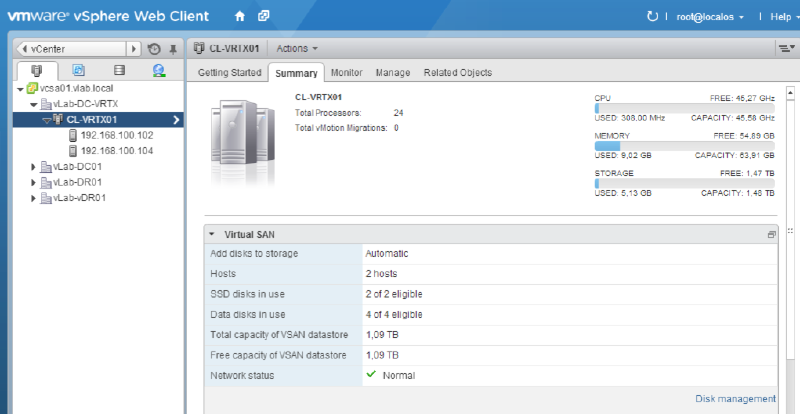Collapse the Virtual SAN panel
Screen dimensions: 800x414
[212, 235]
